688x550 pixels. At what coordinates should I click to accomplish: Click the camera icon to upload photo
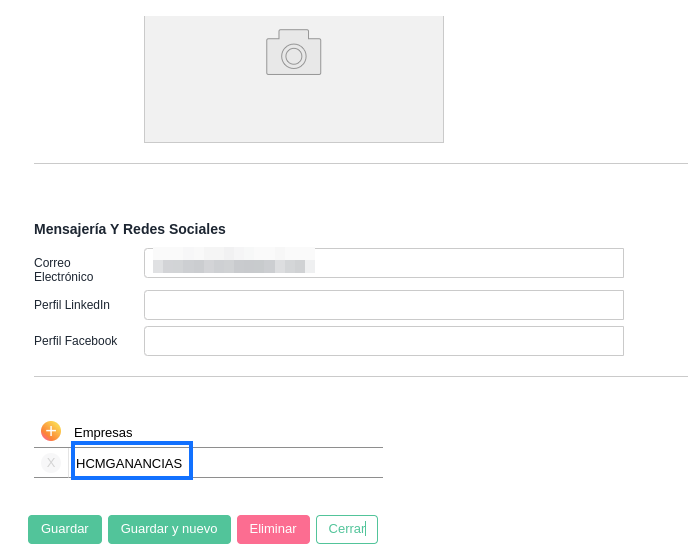293,53
